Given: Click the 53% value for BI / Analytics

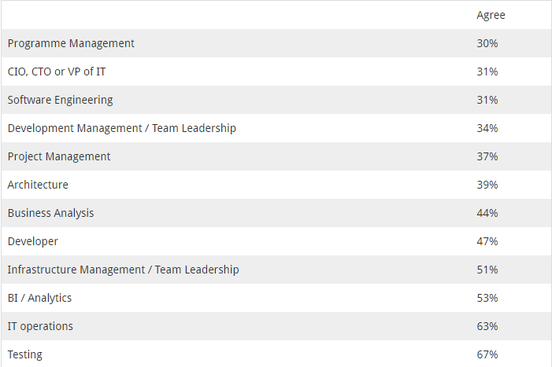Looking at the screenshot, I should pyautogui.click(x=487, y=298).
